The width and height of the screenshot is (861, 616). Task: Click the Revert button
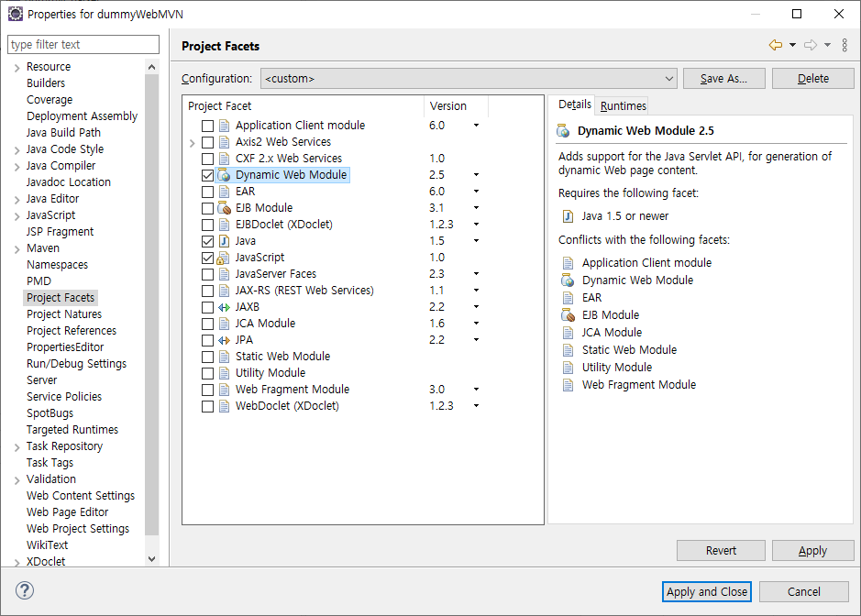tap(721, 550)
